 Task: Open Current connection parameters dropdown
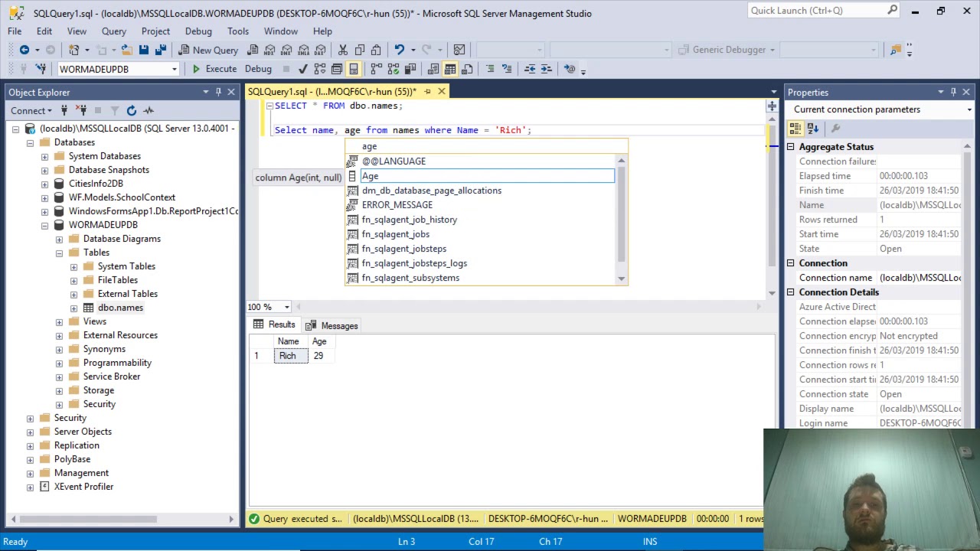pos(969,109)
